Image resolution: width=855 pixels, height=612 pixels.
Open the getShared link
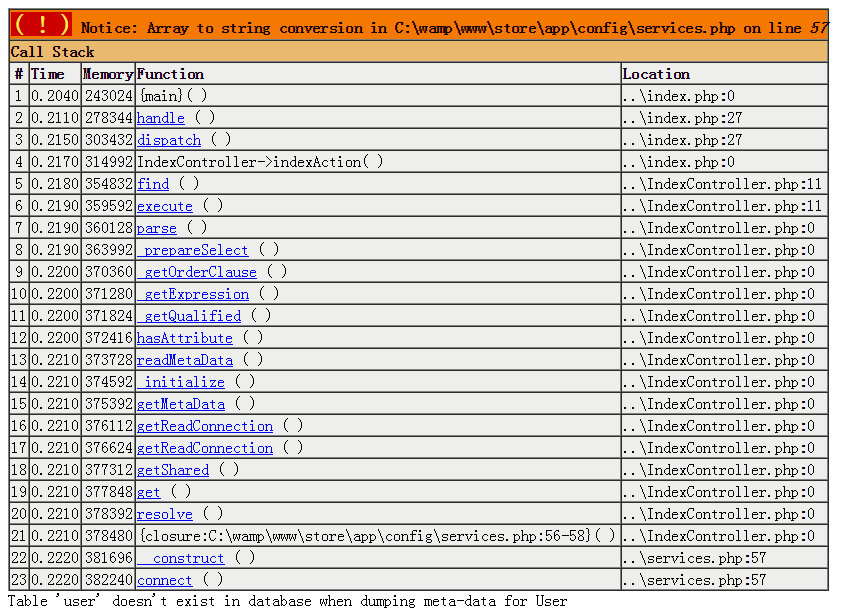pos(172,470)
